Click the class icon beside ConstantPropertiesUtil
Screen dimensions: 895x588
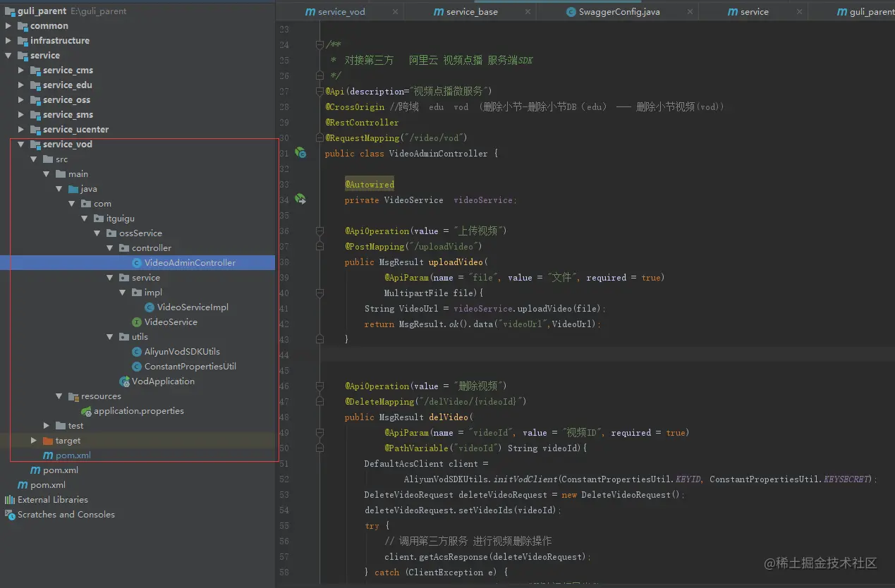point(137,366)
